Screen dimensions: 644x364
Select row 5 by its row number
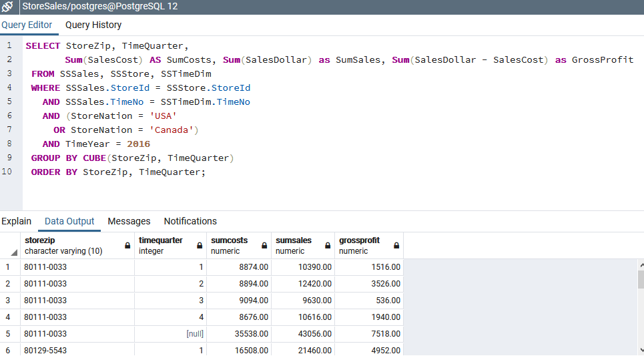[7, 334]
